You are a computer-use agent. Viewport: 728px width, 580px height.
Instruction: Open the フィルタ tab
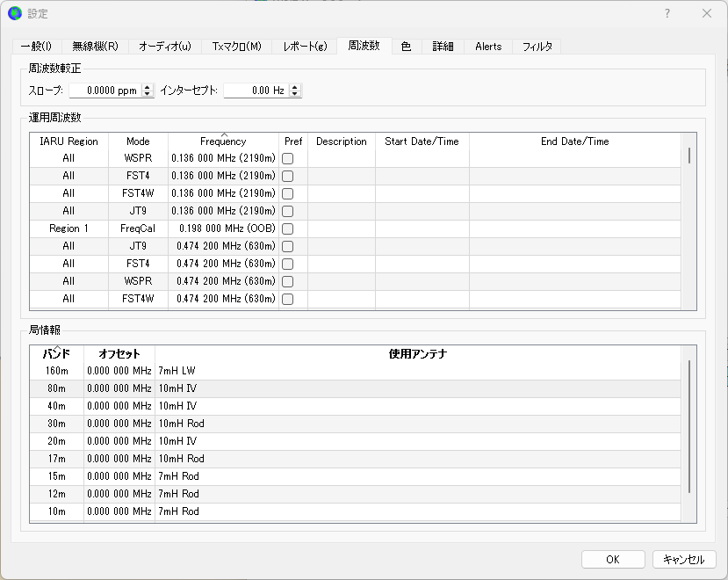pos(537,47)
